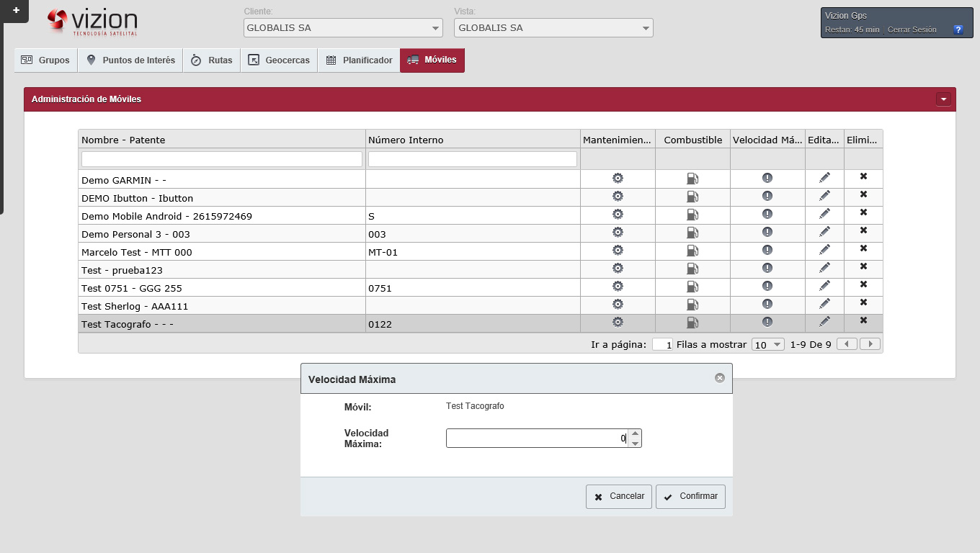Open maintenance gear for Marcelo Test row
This screenshot has width=980, height=553.
coord(618,250)
